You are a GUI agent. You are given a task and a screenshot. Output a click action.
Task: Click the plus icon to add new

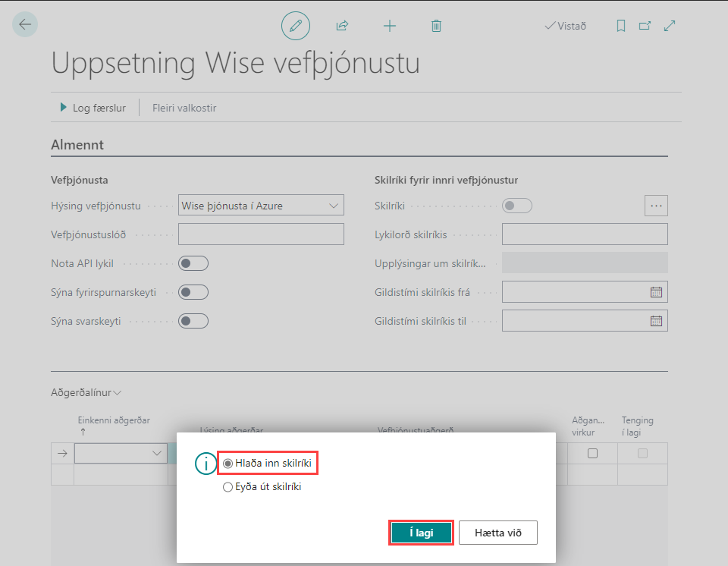click(x=389, y=26)
